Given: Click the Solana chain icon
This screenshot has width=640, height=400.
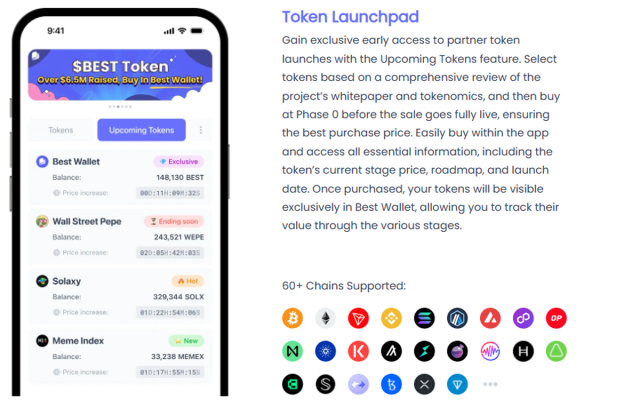Looking at the screenshot, I should click(424, 318).
